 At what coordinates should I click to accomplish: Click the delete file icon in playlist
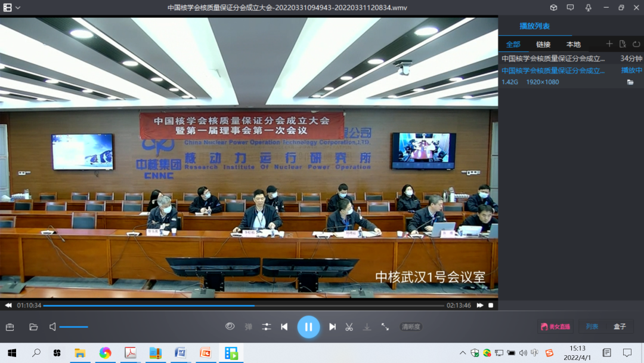pyautogui.click(x=623, y=44)
